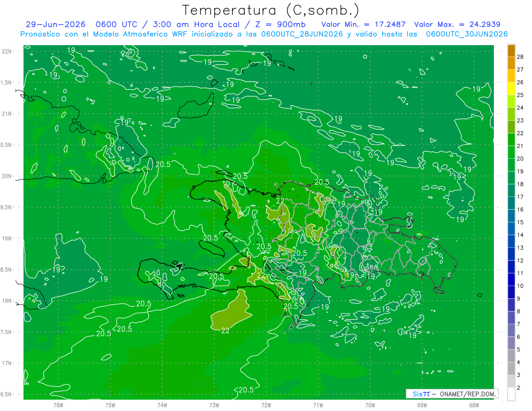This screenshot has height=411, width=532.
Task: Click the "22N" latitude axis label
Action: pos(8,51)
